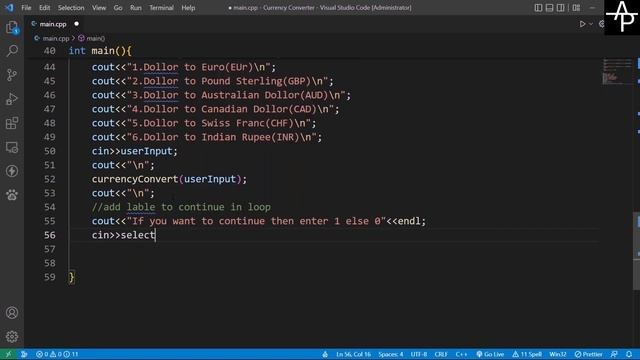Image resolution: width=640 pixels, height=360 pixels.
Task: Open the File menu
Action: click(26, 8)
